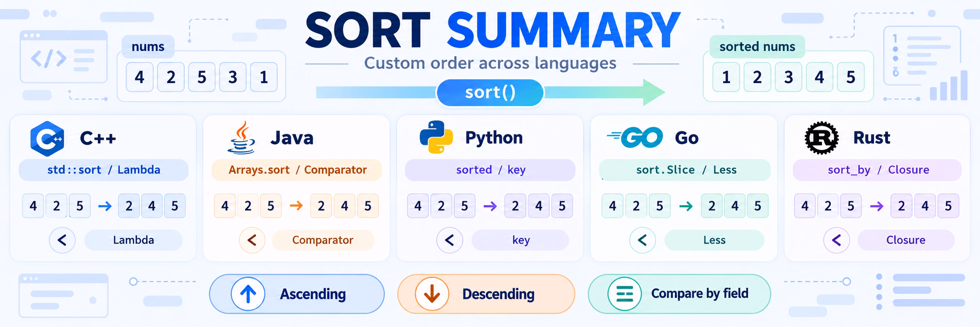This screenshot has width=980, height=327.
Task: Click the Lambda pill label
Action: (x=134, y=240)
